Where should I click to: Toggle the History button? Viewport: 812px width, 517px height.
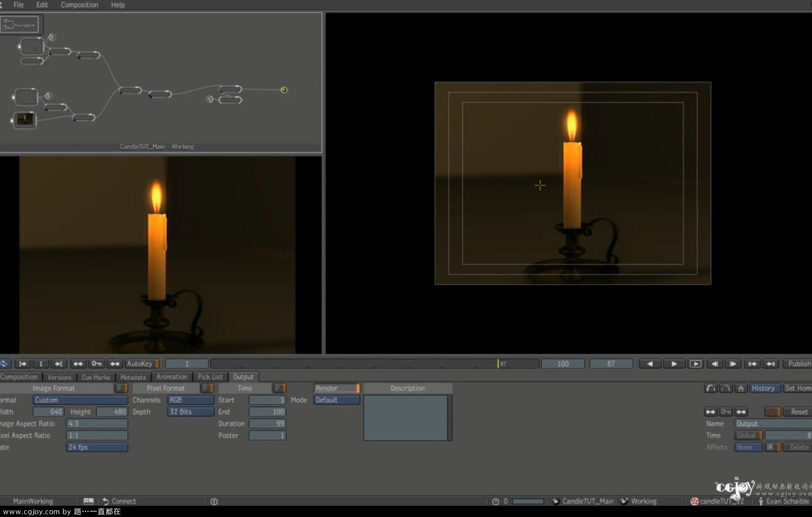765,388
